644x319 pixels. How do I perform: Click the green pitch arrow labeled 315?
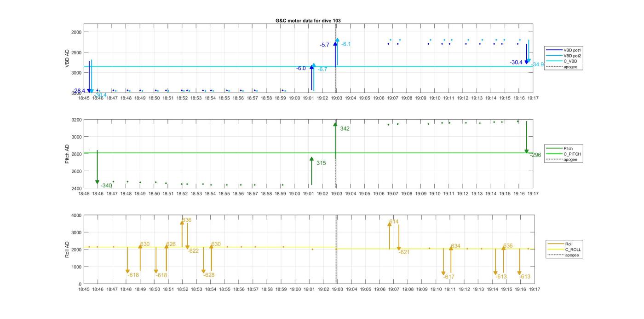click(x=311, y=171)
